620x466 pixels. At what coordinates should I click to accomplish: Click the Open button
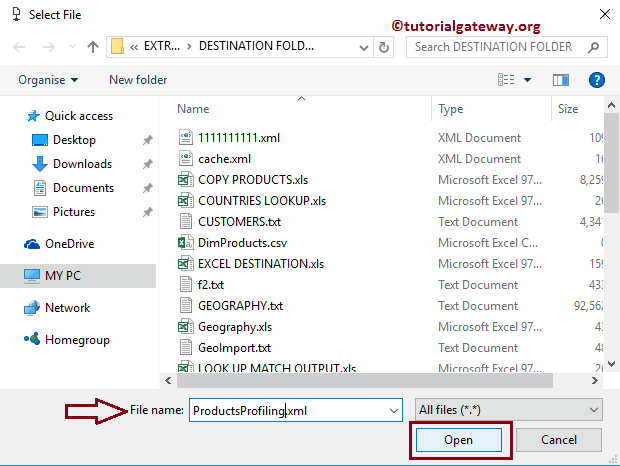[x=459, y=440]
